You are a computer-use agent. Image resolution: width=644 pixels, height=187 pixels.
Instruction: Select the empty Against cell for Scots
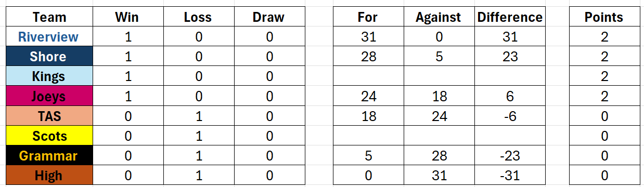coord(439,136)
